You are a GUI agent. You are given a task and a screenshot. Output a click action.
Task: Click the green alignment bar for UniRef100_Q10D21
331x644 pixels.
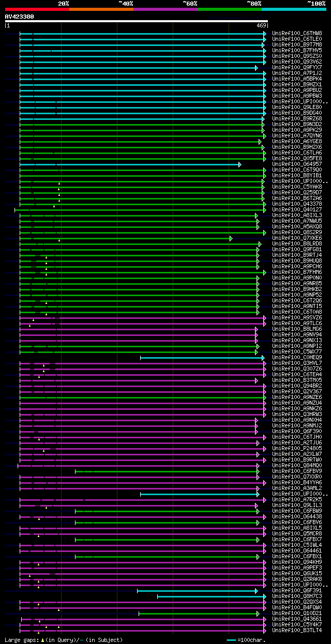click(x=199, y=614)
